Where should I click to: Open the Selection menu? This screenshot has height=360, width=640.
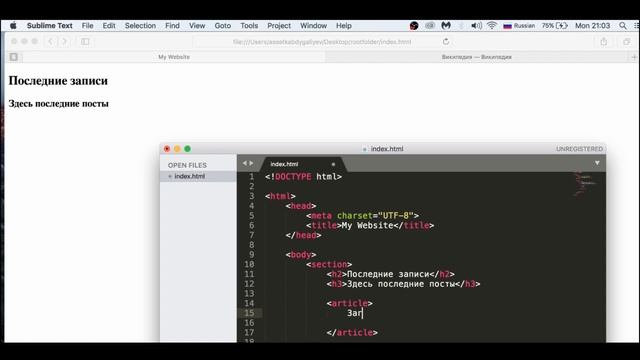pos(140,25)
